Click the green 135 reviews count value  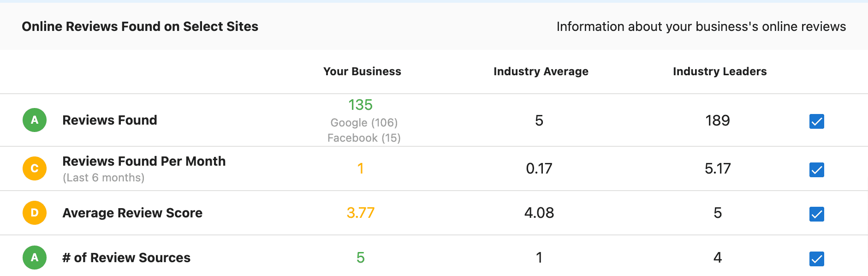pyautogui.click(x=361, y=105)
